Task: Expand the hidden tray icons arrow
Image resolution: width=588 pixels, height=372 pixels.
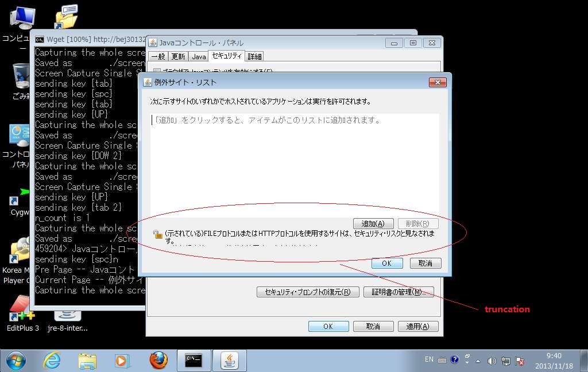Action: pyautogui.click(x=478, y=361)
